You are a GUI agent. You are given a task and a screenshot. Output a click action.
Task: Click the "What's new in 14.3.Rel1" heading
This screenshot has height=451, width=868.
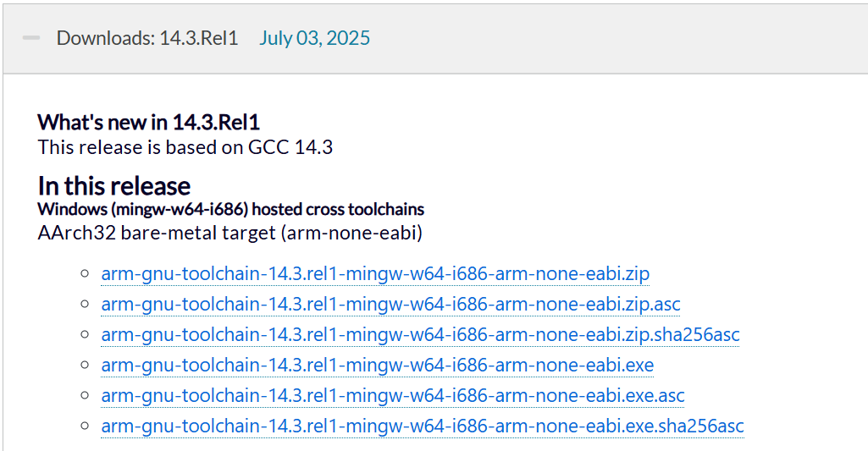tap(148, 123)
